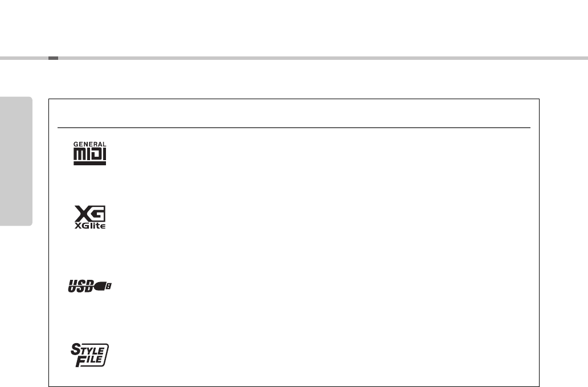588x387 pixels.
Task: Click the boxed G in the XG logo
Action: [98, 214]
